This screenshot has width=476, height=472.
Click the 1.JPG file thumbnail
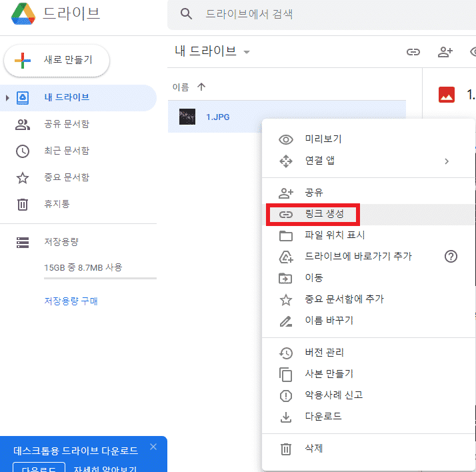pos(187,117)
